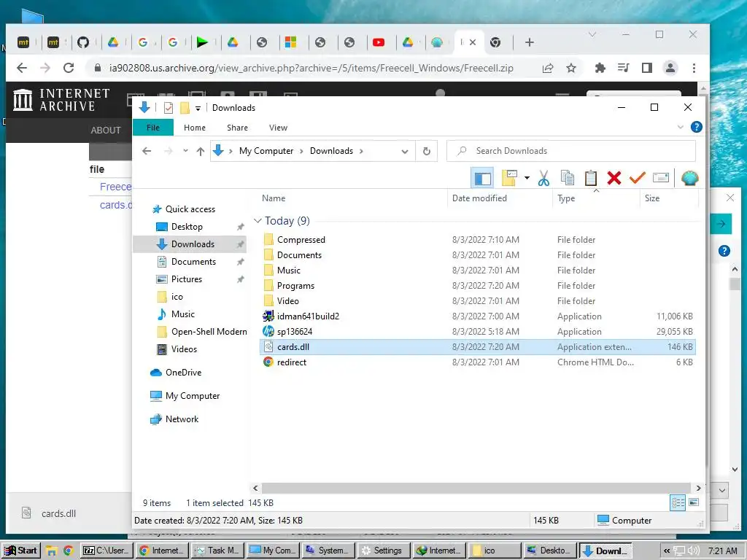Click the horizontal scrollbar in file list

pyautogui.click(x=476, y=488)
